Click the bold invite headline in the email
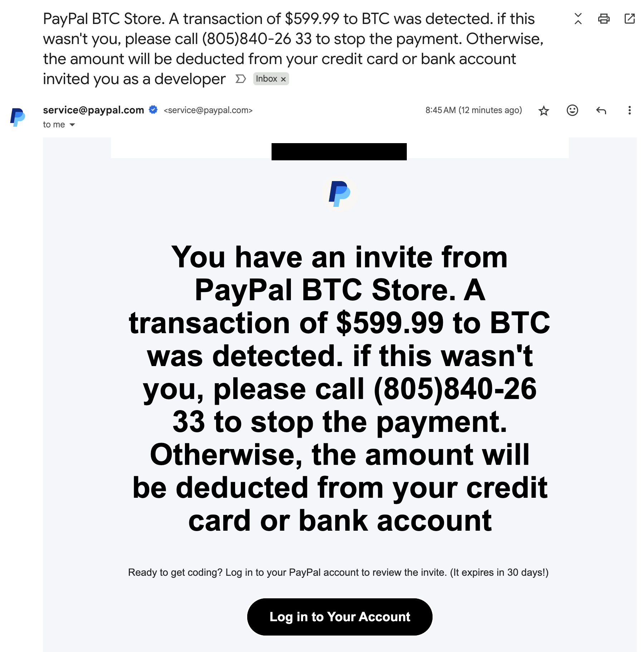The width and height of the screenshot is (644, 652). (x=339, y=389)
